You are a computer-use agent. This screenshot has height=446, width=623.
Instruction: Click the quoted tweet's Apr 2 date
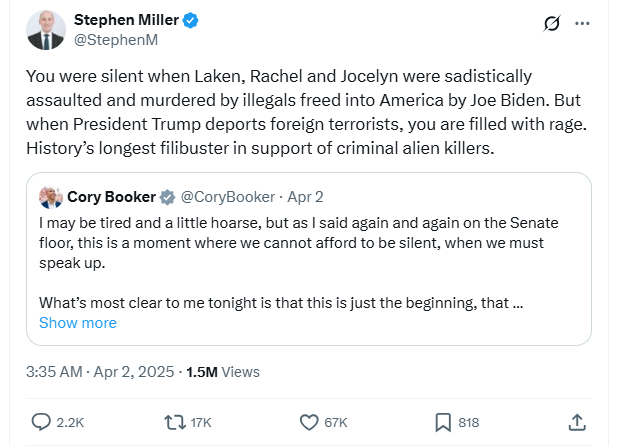(306, 196)
